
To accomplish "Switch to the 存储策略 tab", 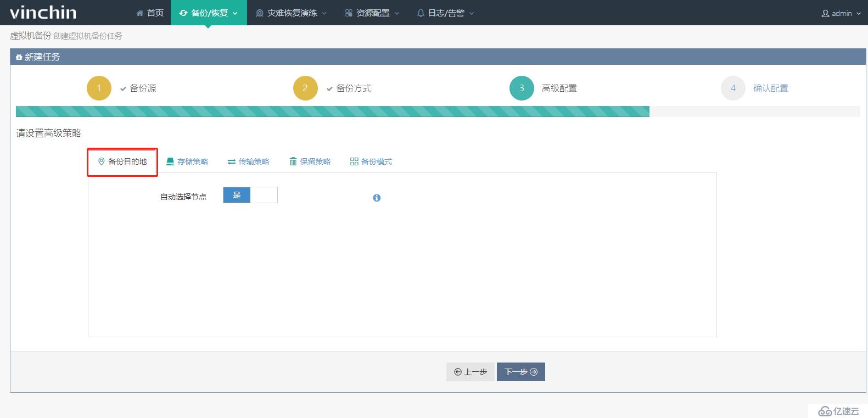I will pos(187,161).
